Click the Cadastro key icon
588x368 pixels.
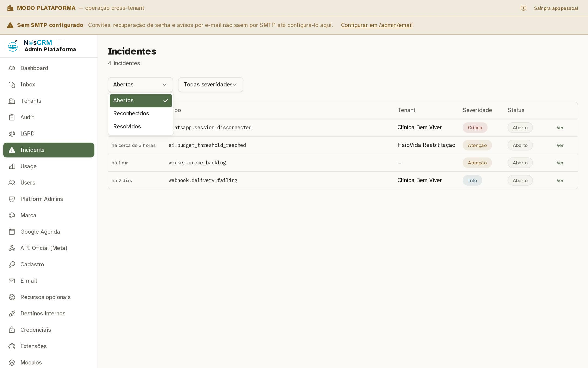(x=12, y=264)
